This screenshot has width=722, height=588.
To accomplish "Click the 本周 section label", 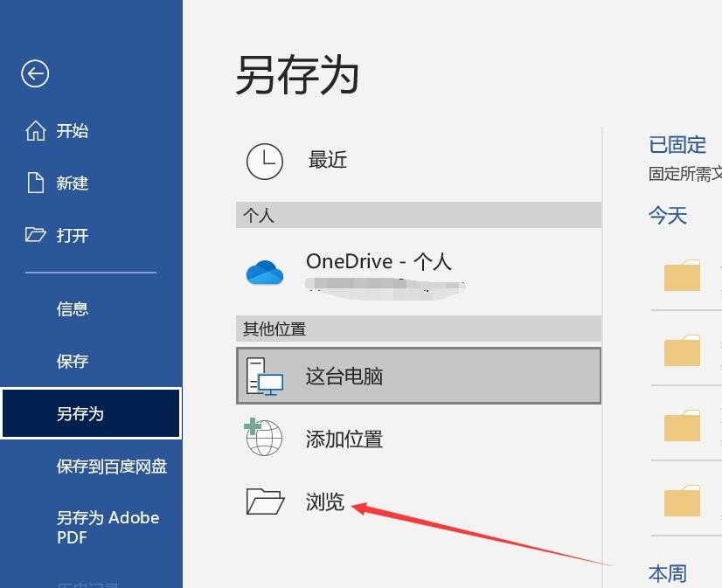I will click(x=667, y=573).
